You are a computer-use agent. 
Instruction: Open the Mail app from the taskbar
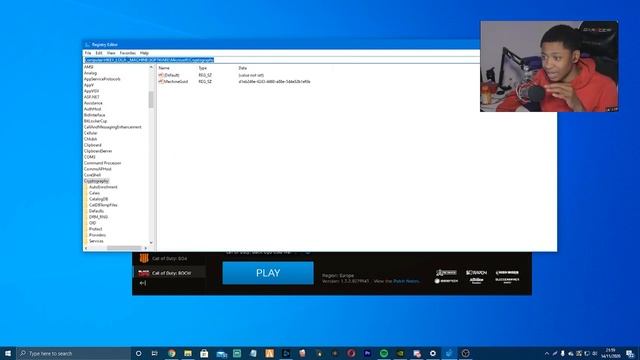(221, 353)
